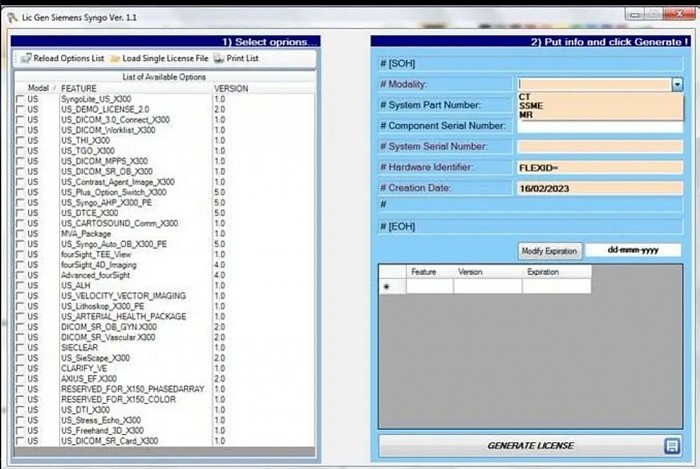The image size is (700, 469).
Task: Click the Reload Options List button
Action: click(62, 58)
